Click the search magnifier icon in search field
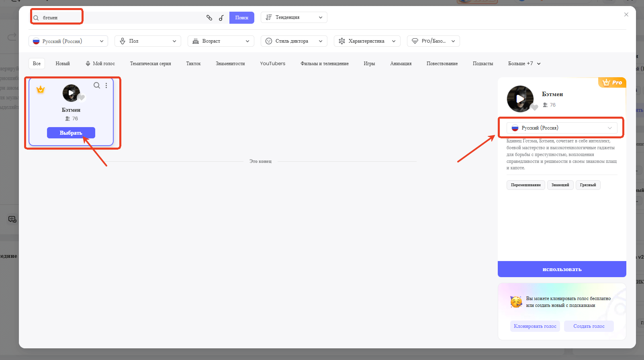The height and width of the screenshot is (360, 644). [x=36, y=18]
